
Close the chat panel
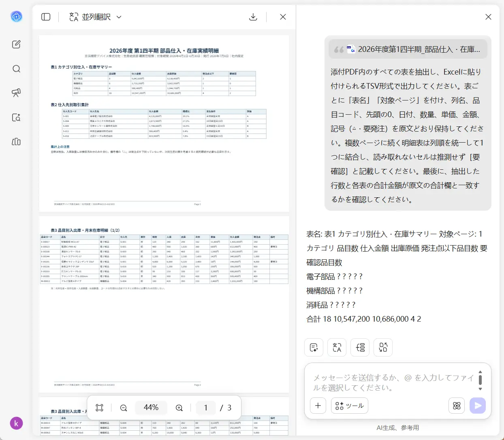[488, 17]
